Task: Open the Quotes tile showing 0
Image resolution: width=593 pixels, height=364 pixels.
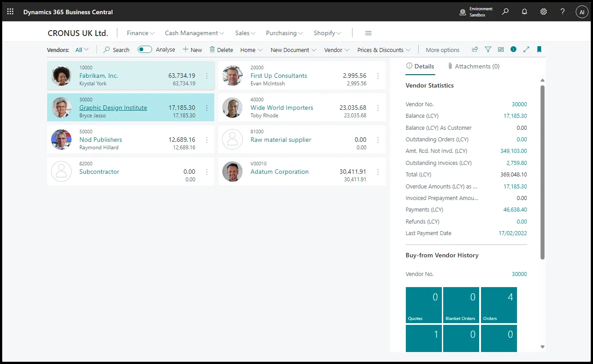Action: (424, 305)
